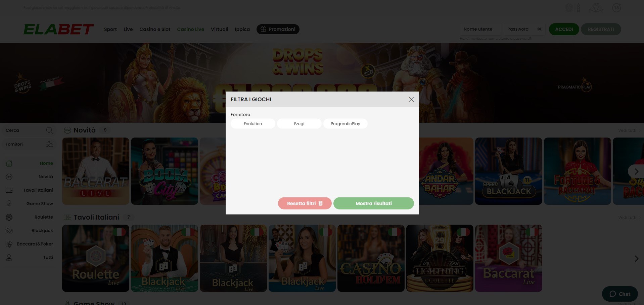This screenshot has width=644, height=305.
Task: Close the Filtra i giochi dialog
Action: 411,100
